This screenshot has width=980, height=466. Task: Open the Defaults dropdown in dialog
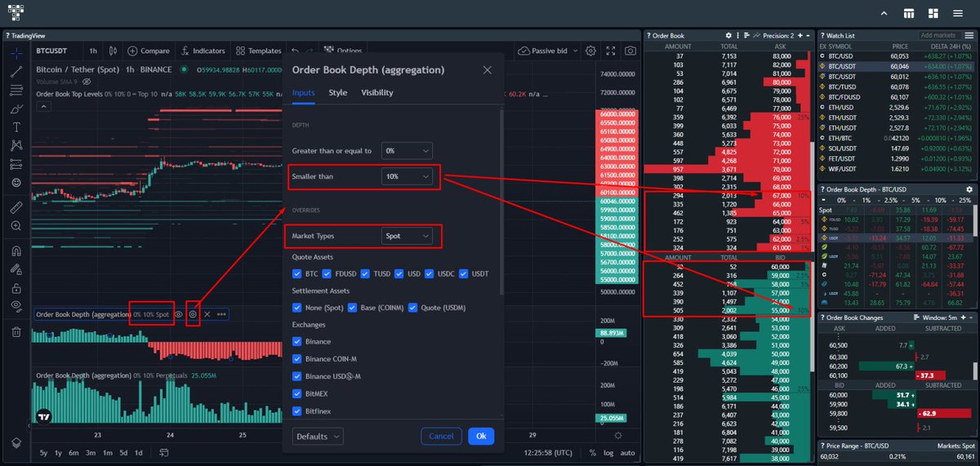[318, 437]
